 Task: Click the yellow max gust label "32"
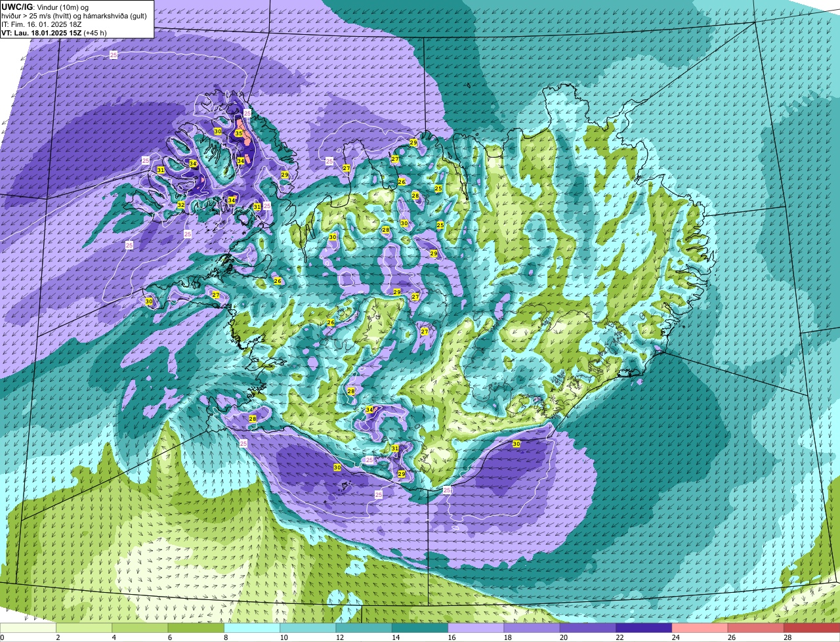pyautogui.click(x=180, y=205)
